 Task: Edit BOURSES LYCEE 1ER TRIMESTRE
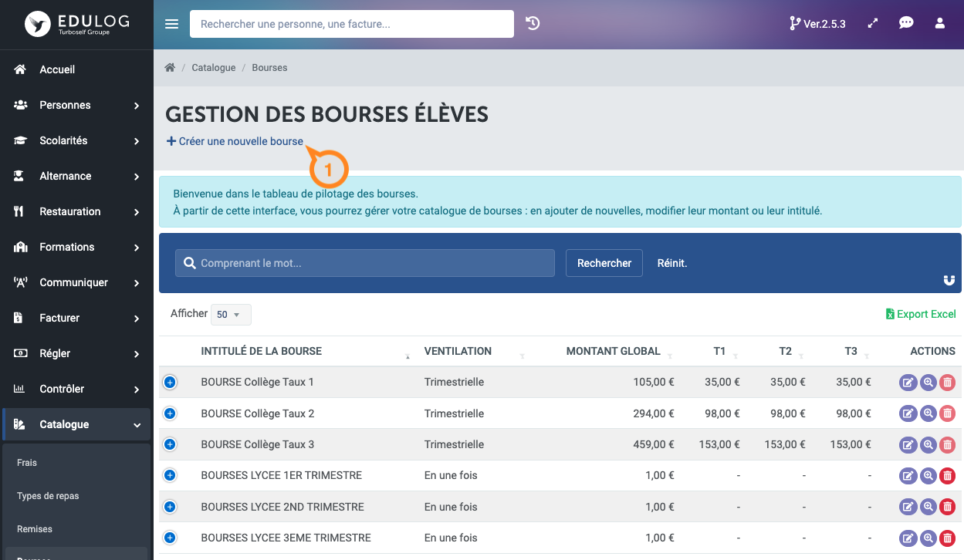908,476
